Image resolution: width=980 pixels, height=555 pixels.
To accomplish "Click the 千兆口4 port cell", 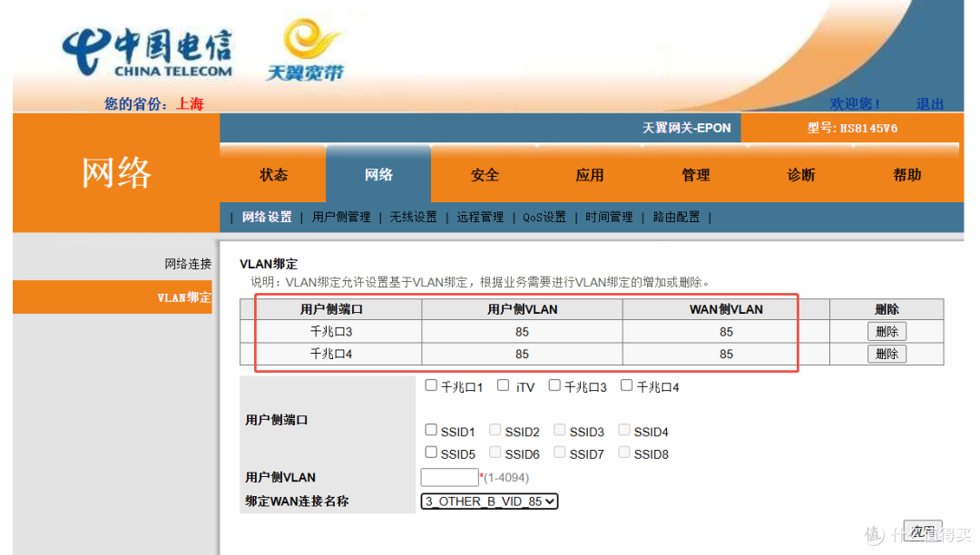I will pos(331,354).
